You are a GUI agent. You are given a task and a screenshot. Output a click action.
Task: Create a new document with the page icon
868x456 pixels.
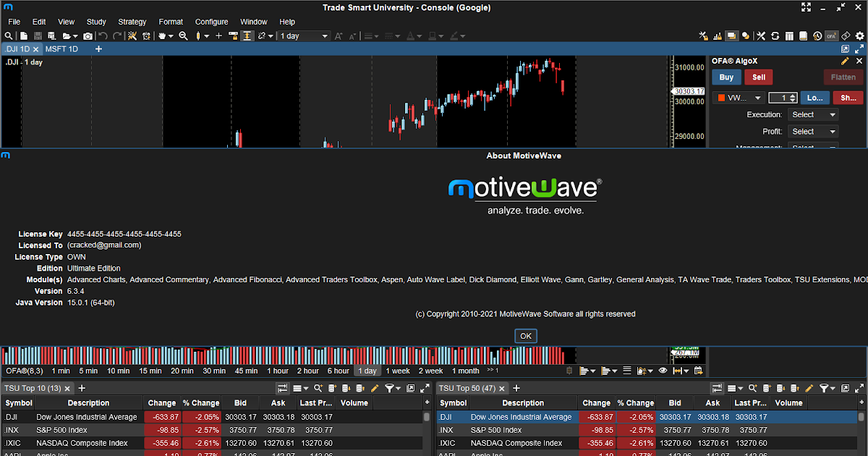tap(24, 35)
